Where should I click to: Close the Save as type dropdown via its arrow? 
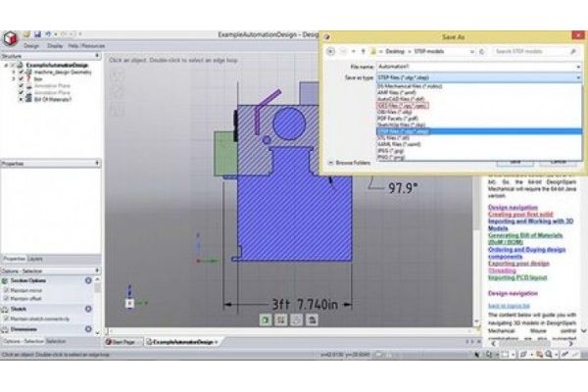pos(578,77)
